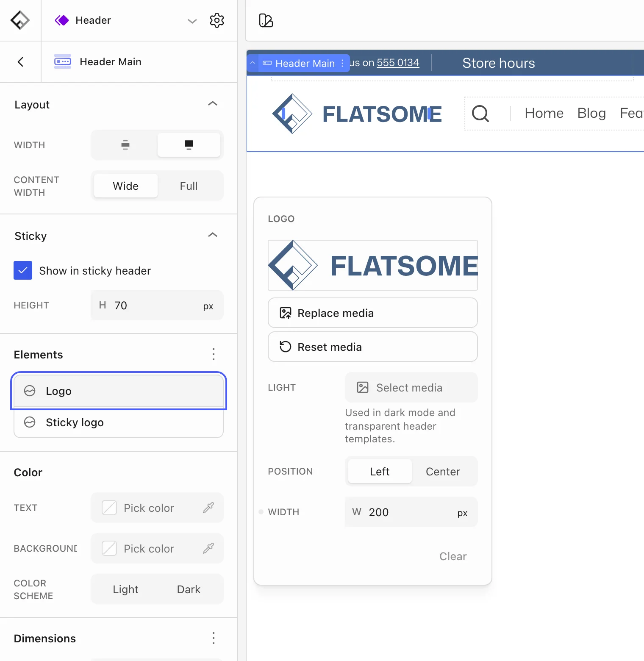Image resolution: width=644 pixels, height=661 pixels.
Task: Click Home in preview menu
Action: [x=544, y=113]
